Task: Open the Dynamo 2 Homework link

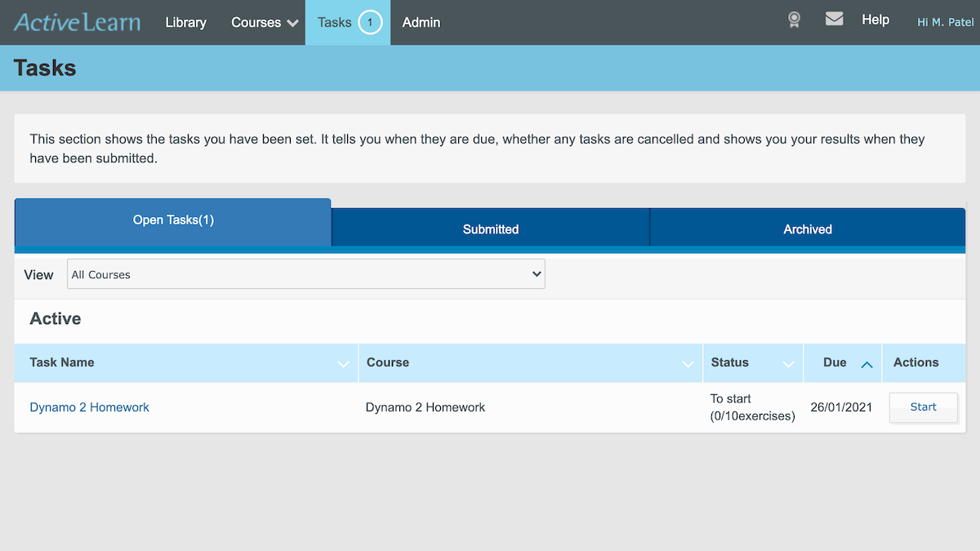Action: (90, 407)
